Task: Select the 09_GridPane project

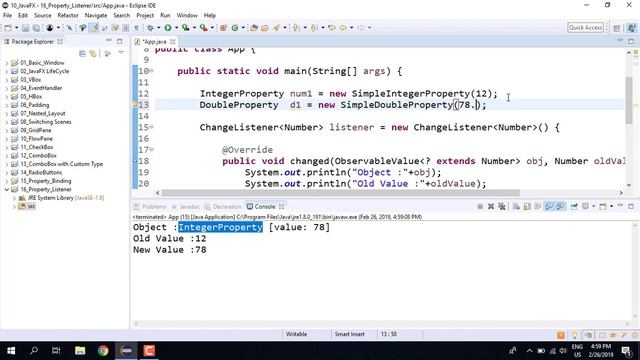Action: [36, 130]
